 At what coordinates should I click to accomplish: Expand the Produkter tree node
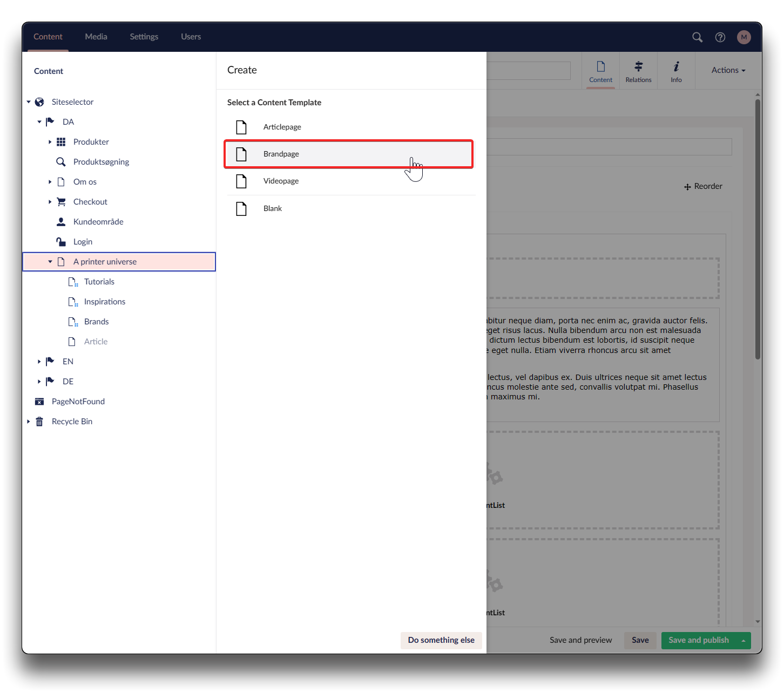50,142
